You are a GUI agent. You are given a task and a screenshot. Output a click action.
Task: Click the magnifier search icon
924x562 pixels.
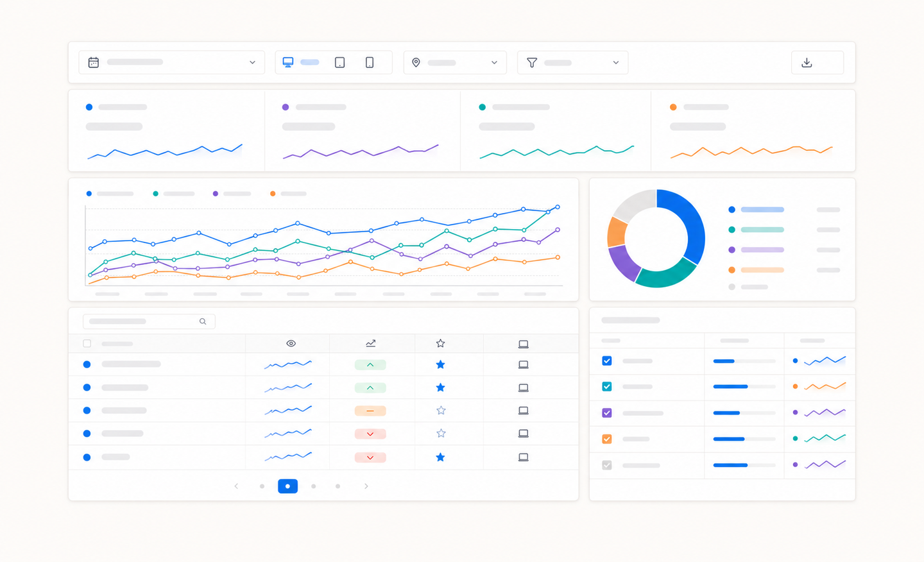click(x=203, y=321)
